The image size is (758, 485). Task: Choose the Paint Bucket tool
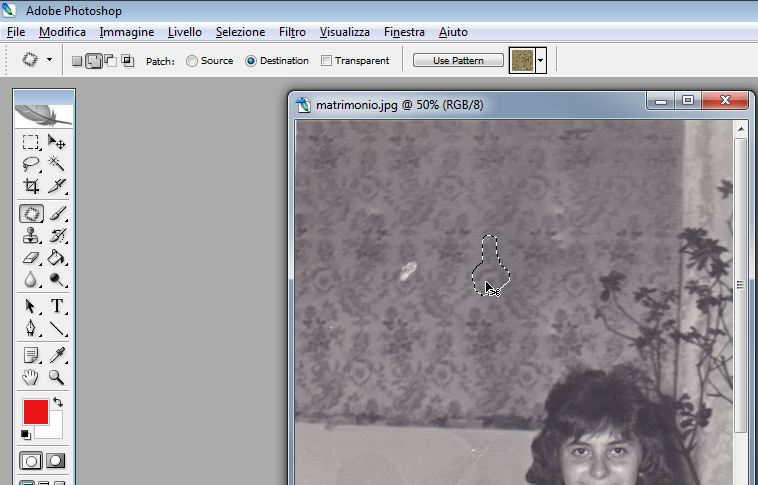click(57, 257)
